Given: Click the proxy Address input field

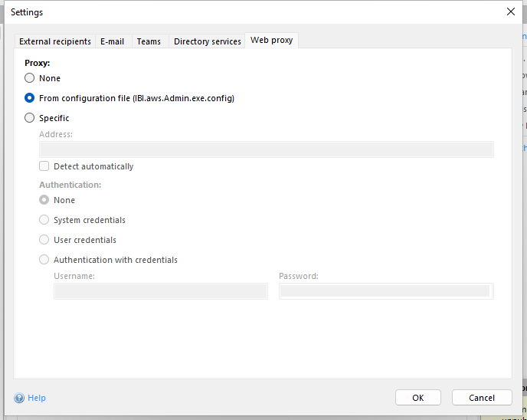Looking at the screenshot, I should pos(266,149).
